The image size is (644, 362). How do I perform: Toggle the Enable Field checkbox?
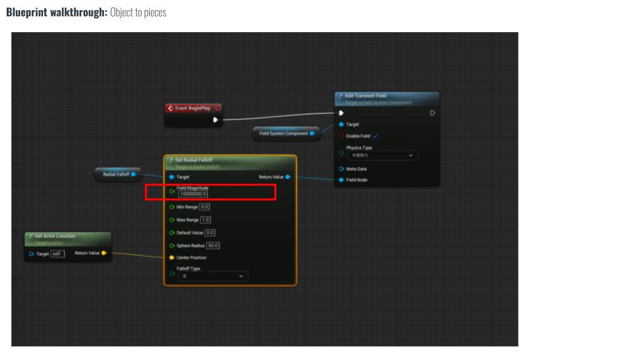(x=375, y=136)
